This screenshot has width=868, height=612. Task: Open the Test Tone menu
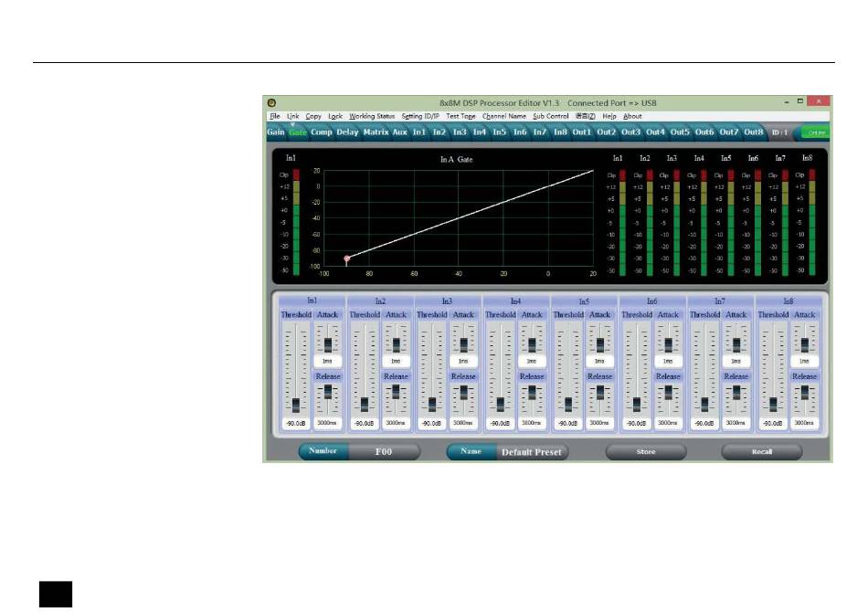460,116
